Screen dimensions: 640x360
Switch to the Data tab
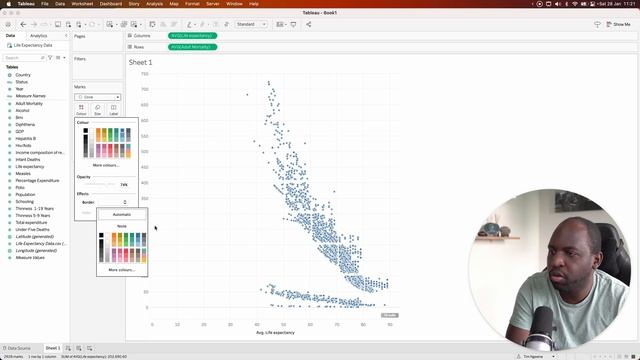pos(11,36)
